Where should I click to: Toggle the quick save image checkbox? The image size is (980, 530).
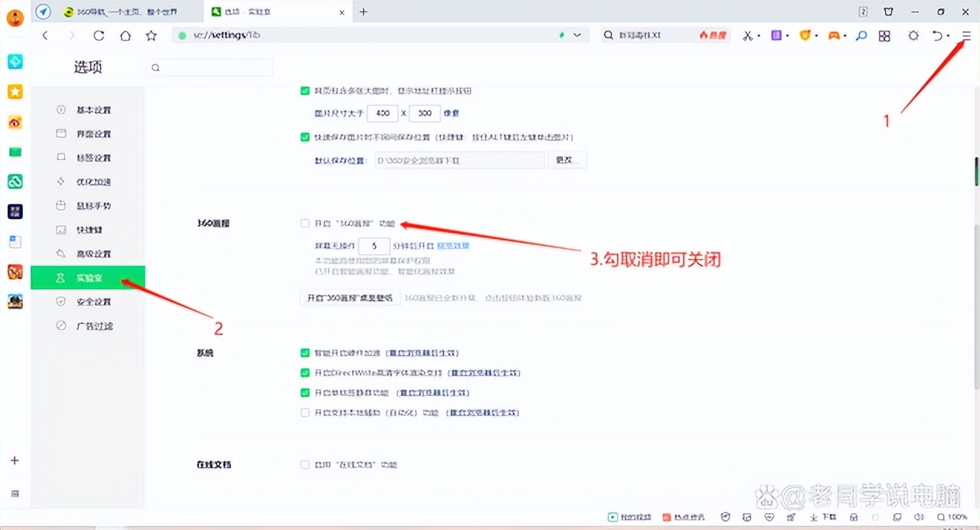point(305,137)
